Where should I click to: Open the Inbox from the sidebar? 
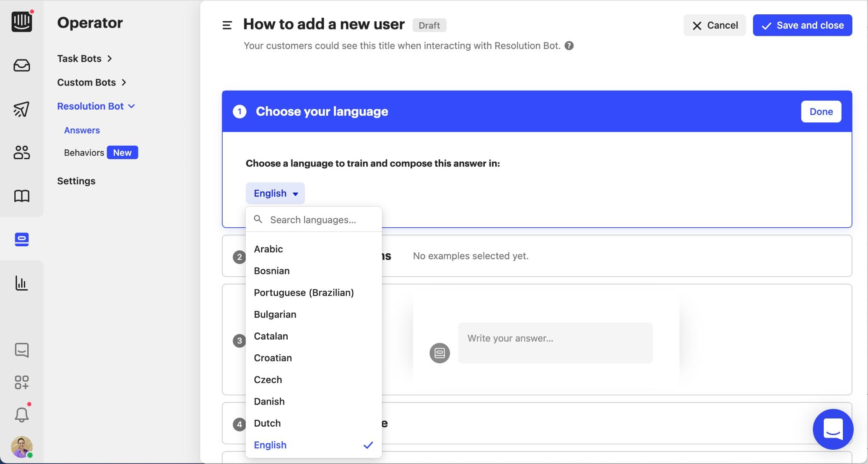pyautogui.click(x=22, y=65)
